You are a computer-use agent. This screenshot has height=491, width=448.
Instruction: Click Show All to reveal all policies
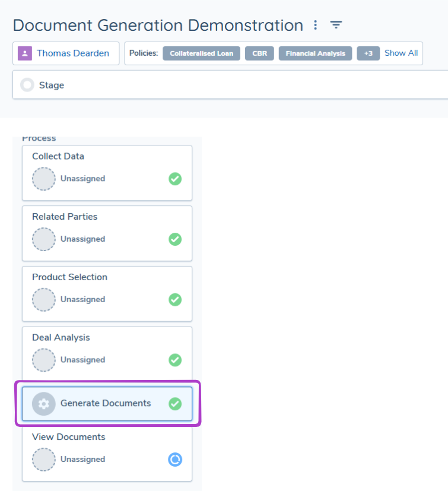pos(401,53)
